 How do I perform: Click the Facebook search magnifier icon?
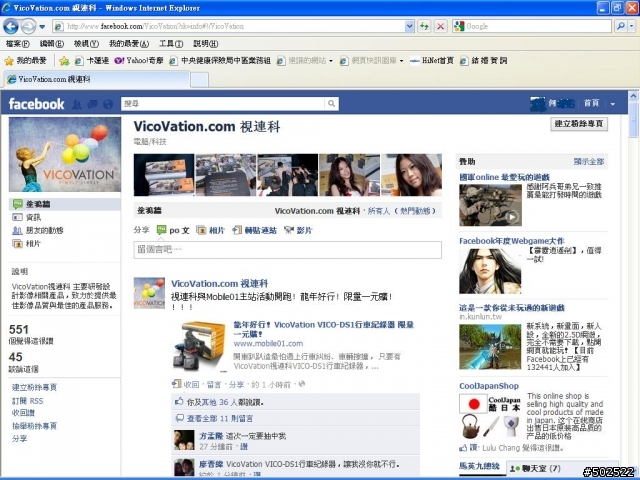pos(331,104)
